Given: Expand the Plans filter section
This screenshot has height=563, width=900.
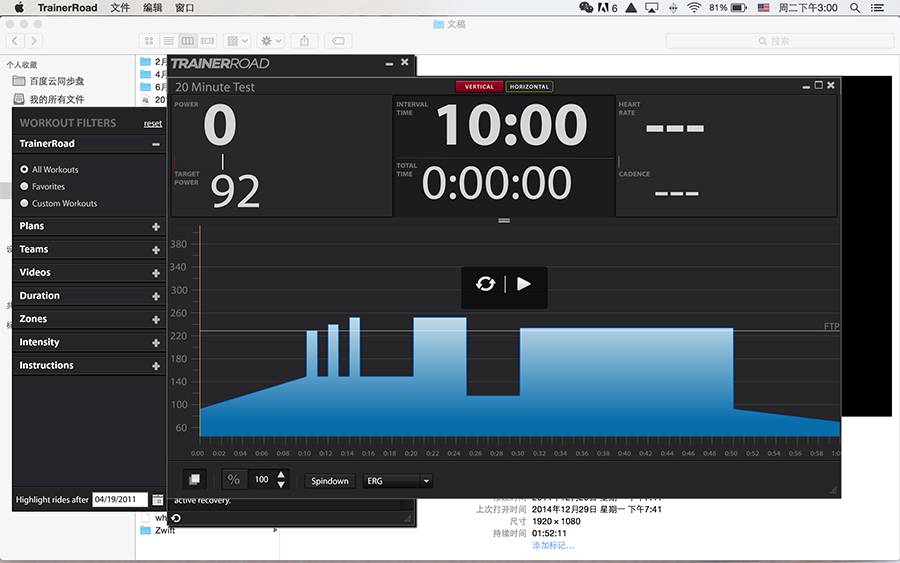Looking at the screenshot, I should [x=156, y=227].
